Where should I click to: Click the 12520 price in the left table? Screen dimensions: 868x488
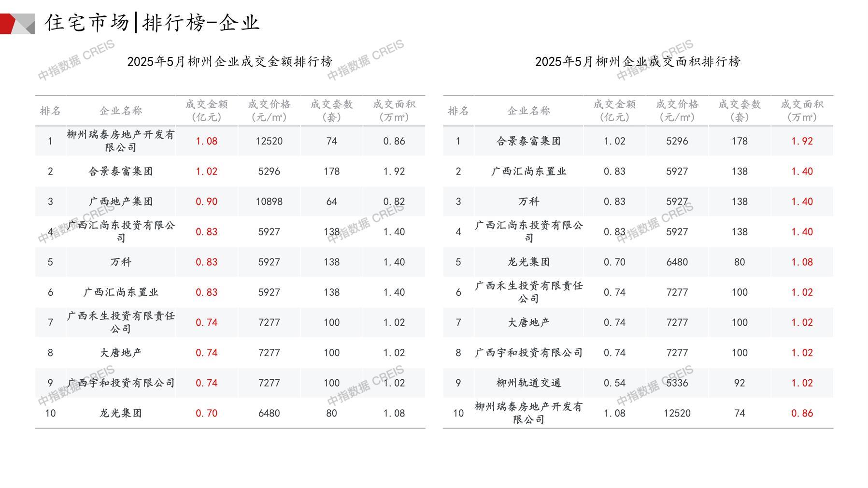coord(269,141)
